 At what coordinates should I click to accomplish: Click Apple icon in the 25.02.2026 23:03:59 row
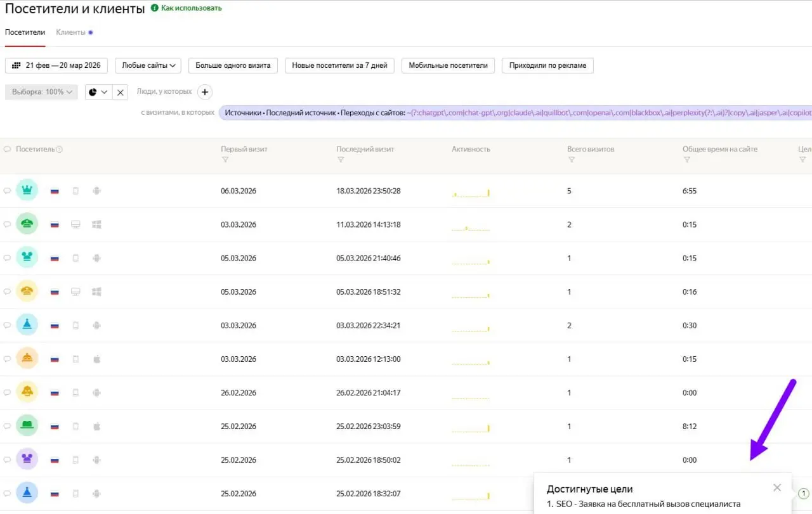tap(96, 426)
